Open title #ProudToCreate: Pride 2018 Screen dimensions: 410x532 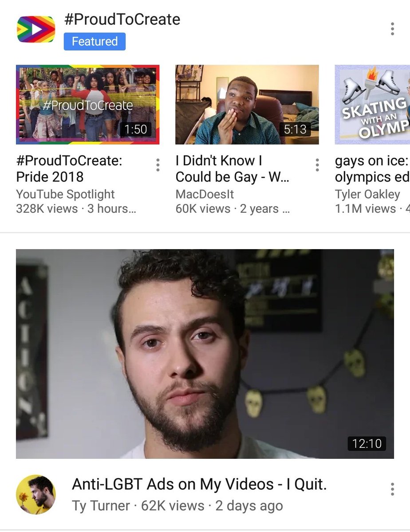[69, 168]
